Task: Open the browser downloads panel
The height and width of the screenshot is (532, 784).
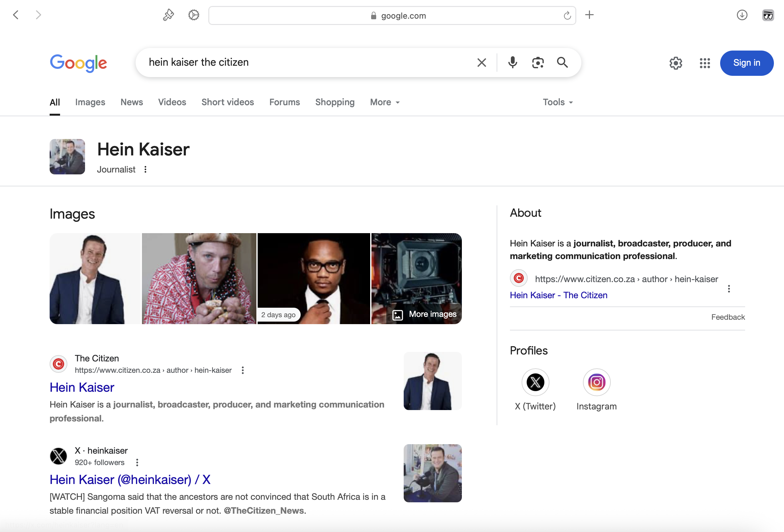Action: point(742,15)
